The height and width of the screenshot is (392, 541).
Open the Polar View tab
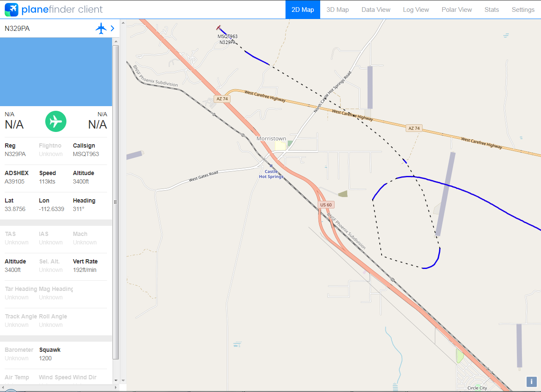coord(457,10)
